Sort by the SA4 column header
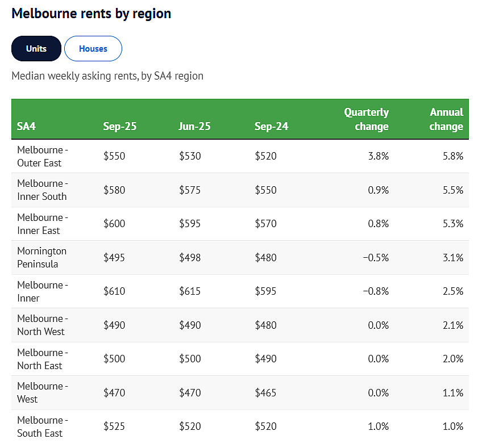The image size is (495, 448). pyautogui.click(x=26, y=126)
